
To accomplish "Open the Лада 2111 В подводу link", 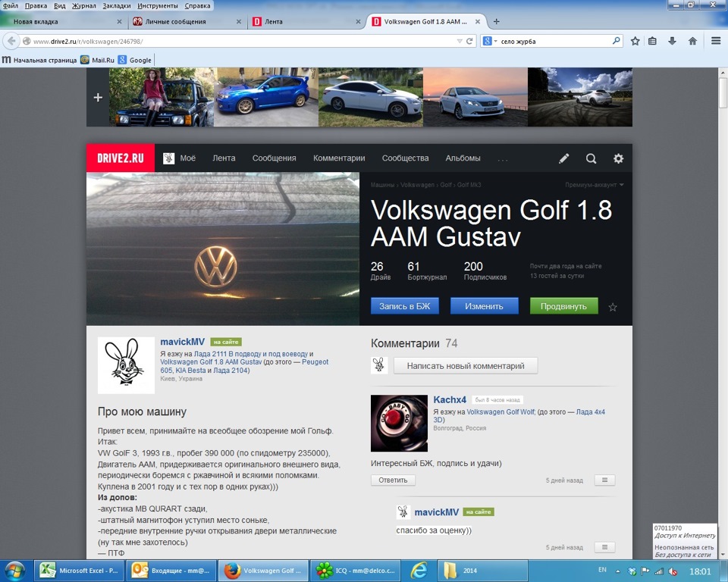I will point(250,354).
